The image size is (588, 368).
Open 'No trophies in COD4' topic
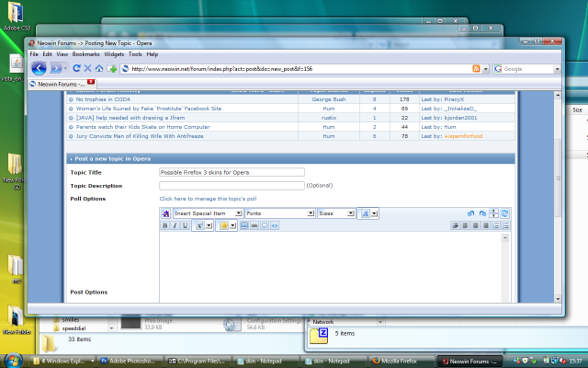coord(103,99)
